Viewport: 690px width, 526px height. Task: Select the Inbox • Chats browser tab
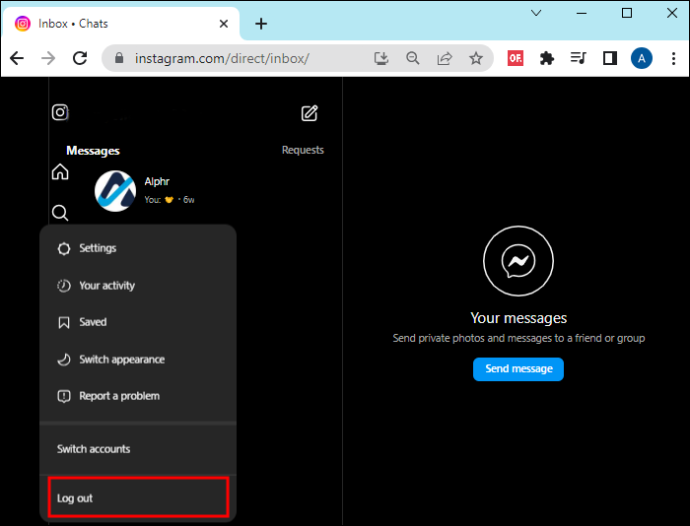(x=121, y=24)
